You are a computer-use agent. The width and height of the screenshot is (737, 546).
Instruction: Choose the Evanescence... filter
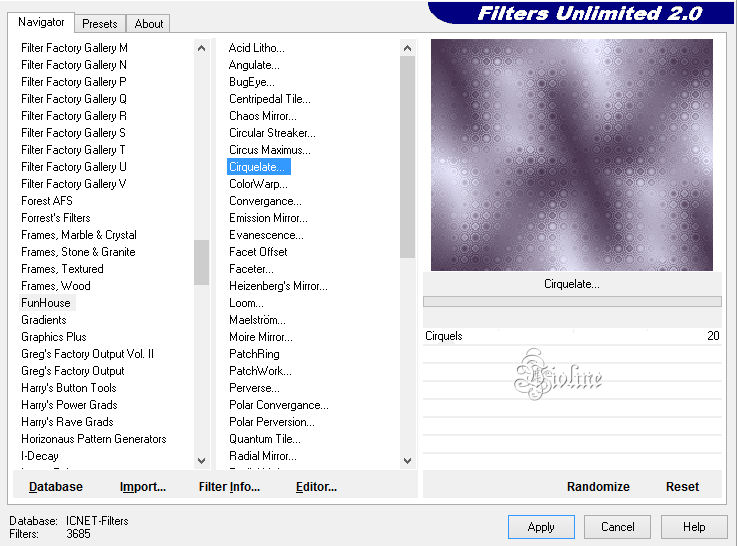266,234
